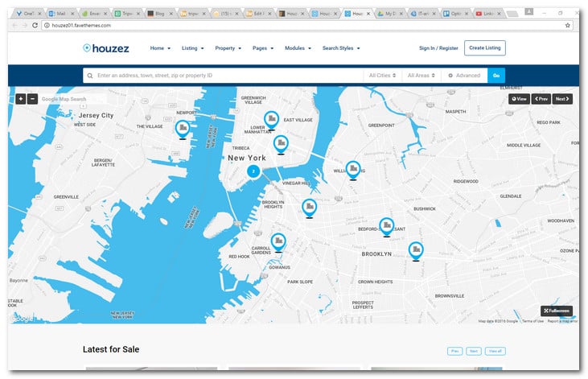Image resolution: width=588 pixels, height=379 pixels.
Task: Click the address search input field
Action: coord(225,75)
